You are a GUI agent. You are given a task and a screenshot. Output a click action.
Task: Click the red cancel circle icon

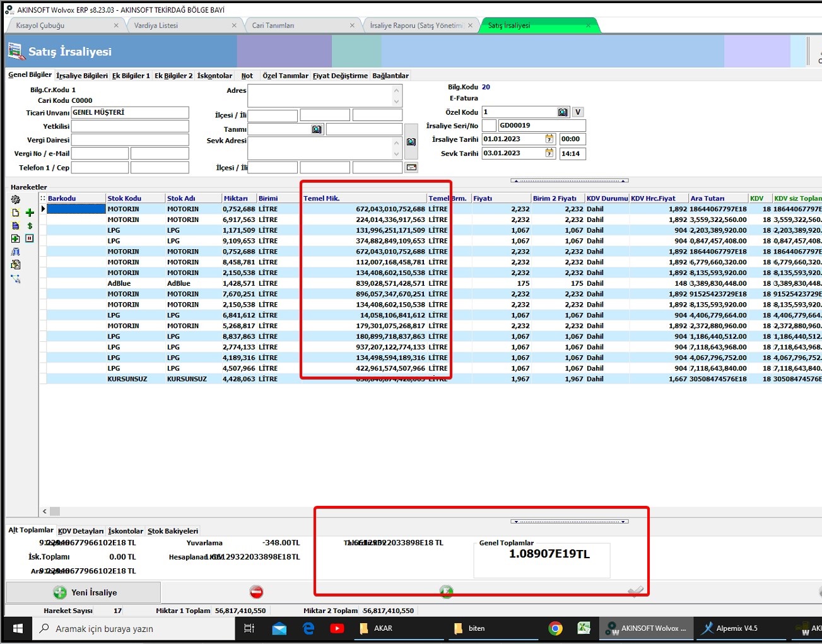tap(256, 592)
